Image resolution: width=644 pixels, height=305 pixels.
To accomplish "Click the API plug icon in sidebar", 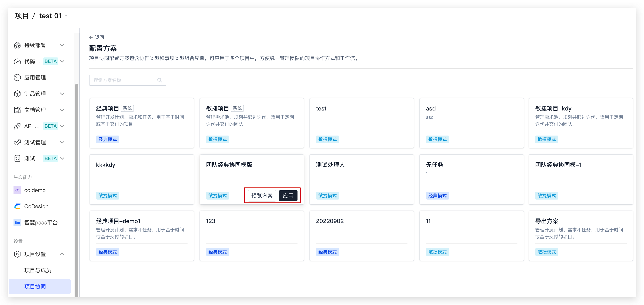I will (17, 126).
